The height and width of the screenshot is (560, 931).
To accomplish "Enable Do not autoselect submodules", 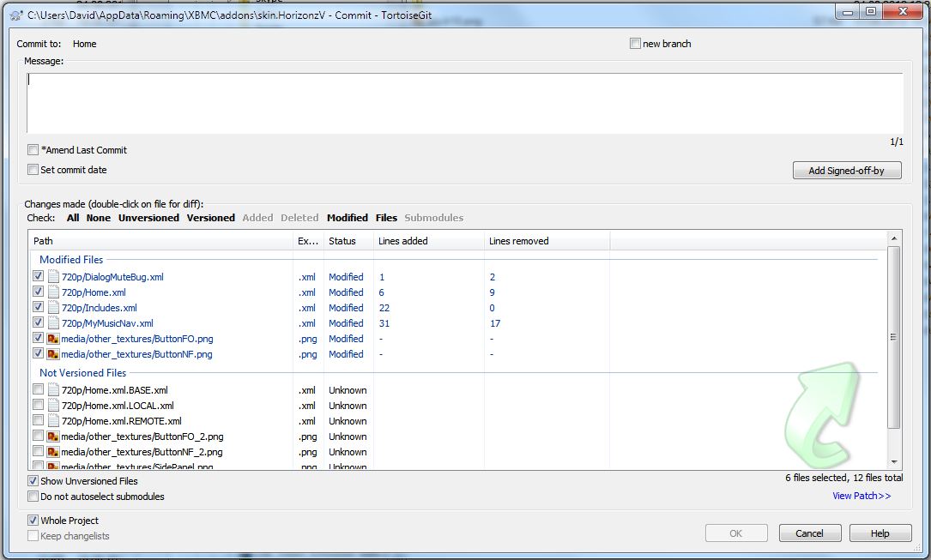I will tap(33, 496).
